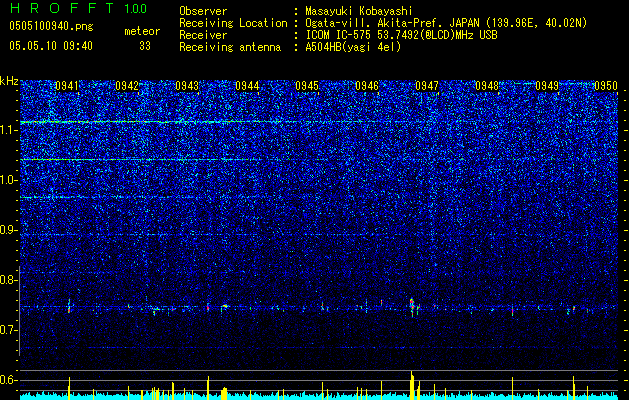The width and height of the screenshot is (629, 400).
Task: Click the 0.8 frequency axis label
Action: click(x=8, y=280)
